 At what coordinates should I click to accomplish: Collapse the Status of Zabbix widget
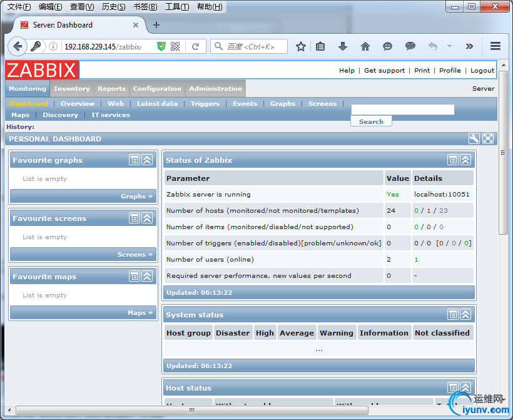(x=465, y=160)
